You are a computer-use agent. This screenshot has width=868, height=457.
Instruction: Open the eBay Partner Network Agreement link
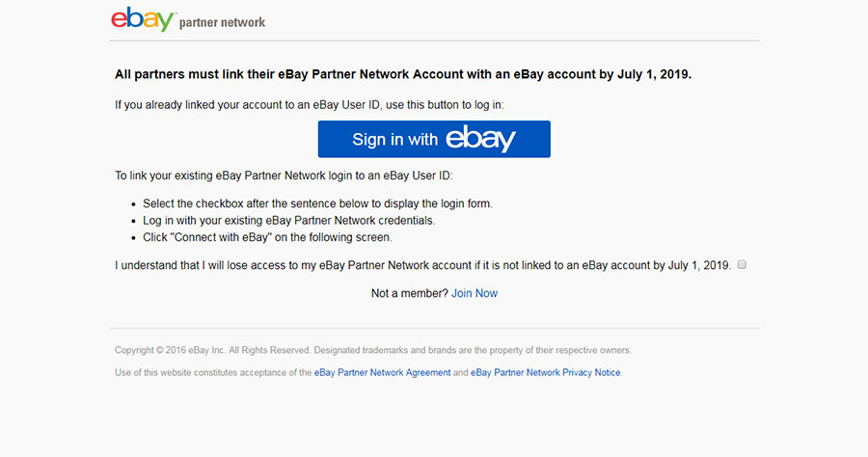click(383, 372)
